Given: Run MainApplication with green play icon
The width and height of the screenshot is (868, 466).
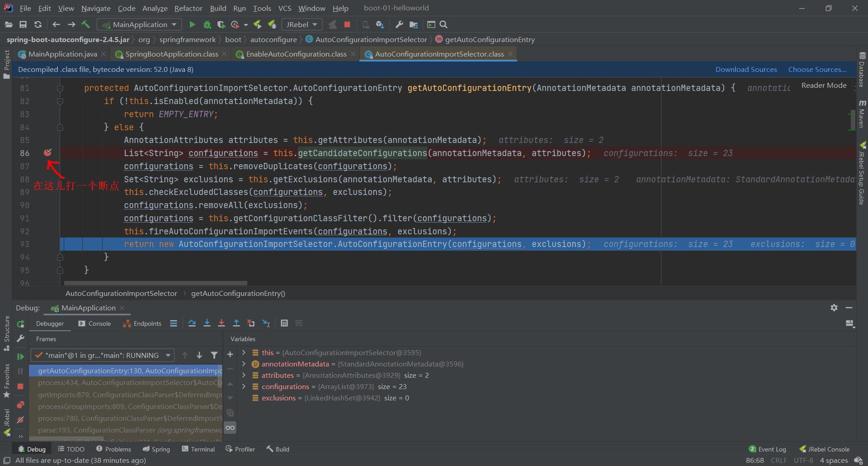Looking at the screenshot, I should pyautogui.click(x=192, y=24).
